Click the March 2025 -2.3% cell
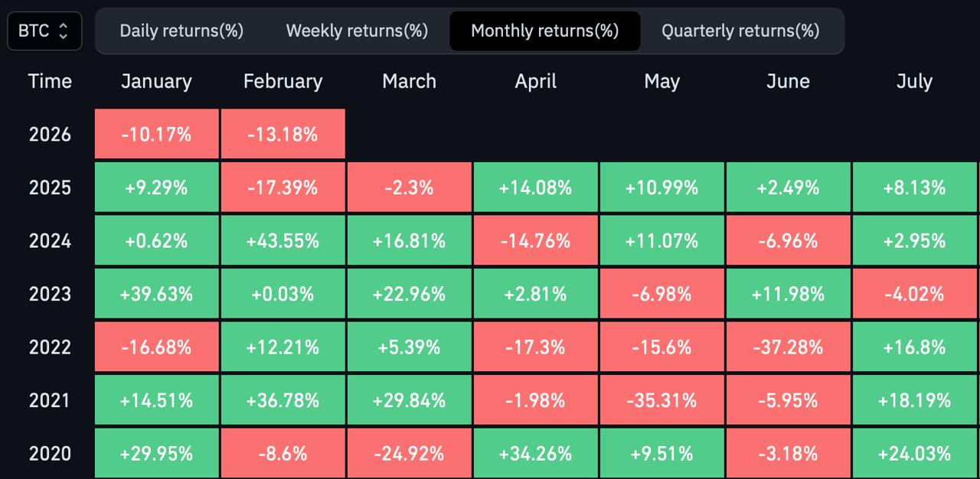Image resolution: width=980 pixels, height=479 pixels. click(x=409, y=187)
